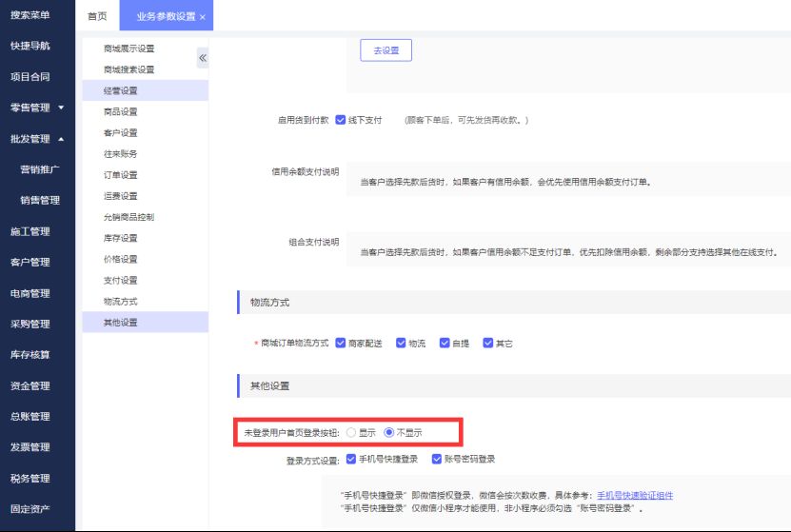Screen dimensions: 791x532
Task: Open 搜索菜单 in the left sidebar
Action: click(30, 15)
